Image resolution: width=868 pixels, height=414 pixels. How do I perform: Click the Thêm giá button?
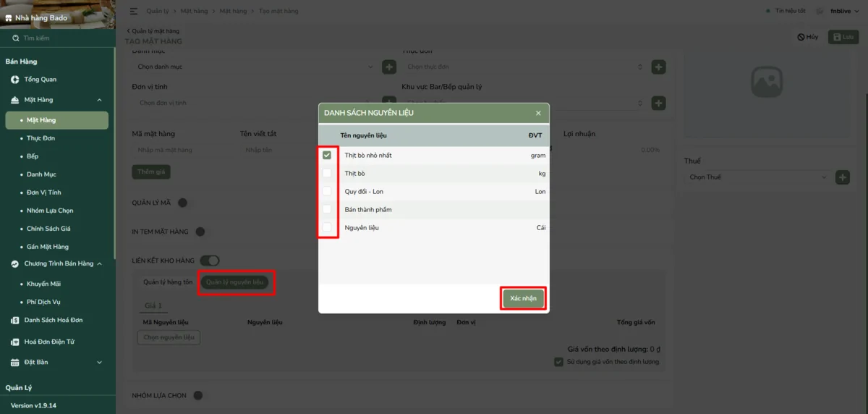click(151, 172)
